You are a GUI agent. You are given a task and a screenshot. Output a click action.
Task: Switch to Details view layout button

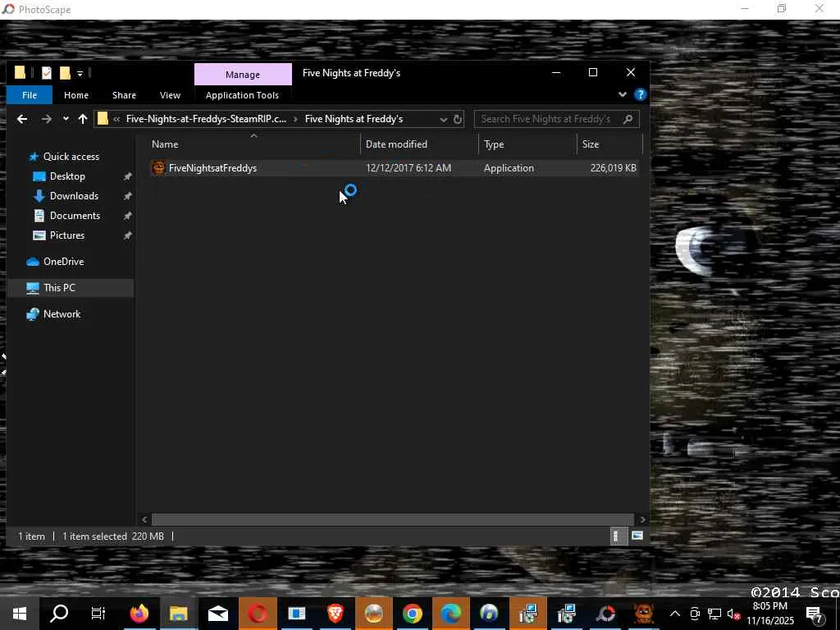(619, 536)
